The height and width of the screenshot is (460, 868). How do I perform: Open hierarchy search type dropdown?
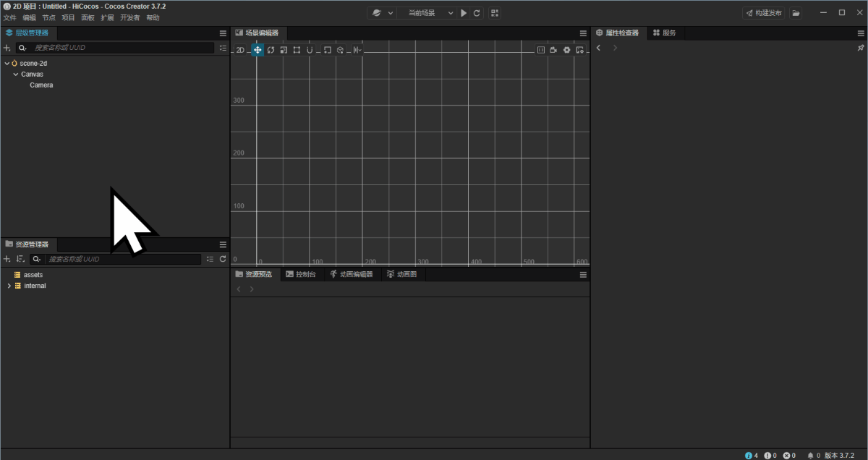(23, 48)
